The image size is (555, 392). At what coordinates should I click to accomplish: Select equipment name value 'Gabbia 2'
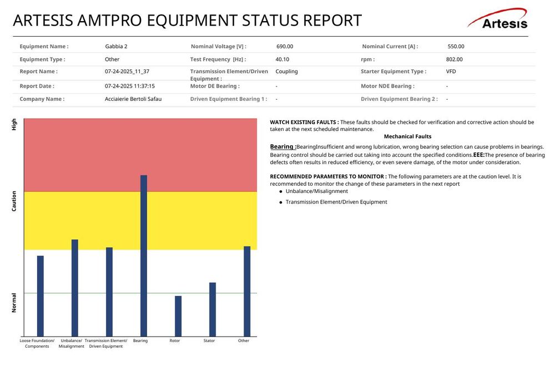(x=116, y=47)
